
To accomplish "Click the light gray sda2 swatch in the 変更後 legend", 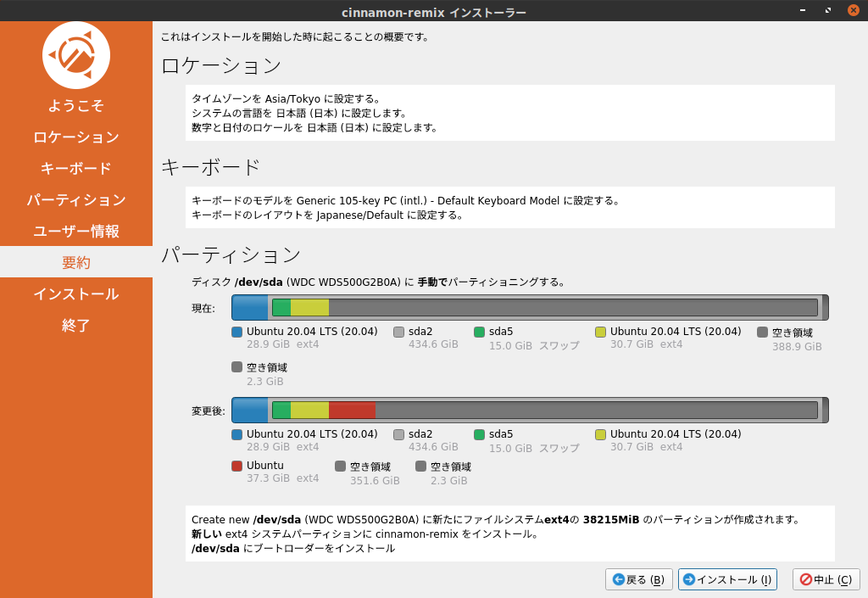I will point(398,434).
